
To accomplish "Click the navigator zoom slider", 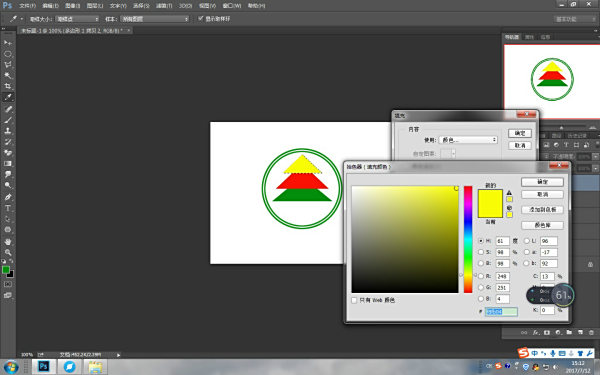I will 561,127.
